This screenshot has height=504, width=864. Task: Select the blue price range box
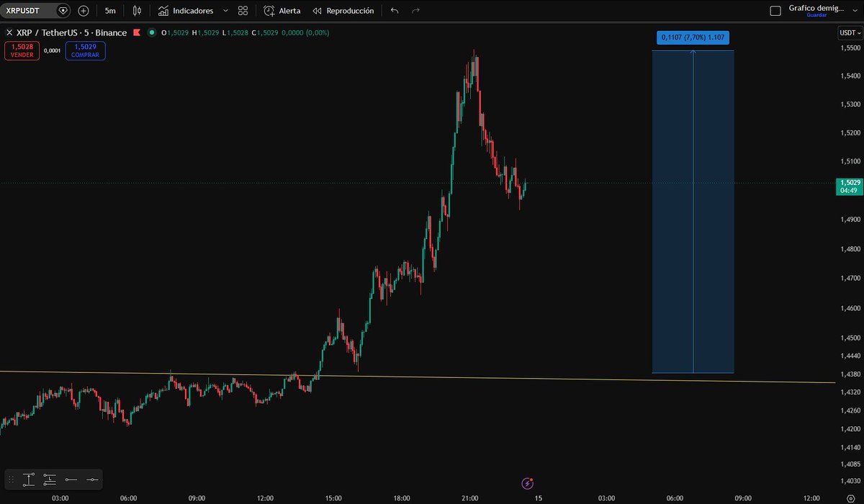(693, 212)
